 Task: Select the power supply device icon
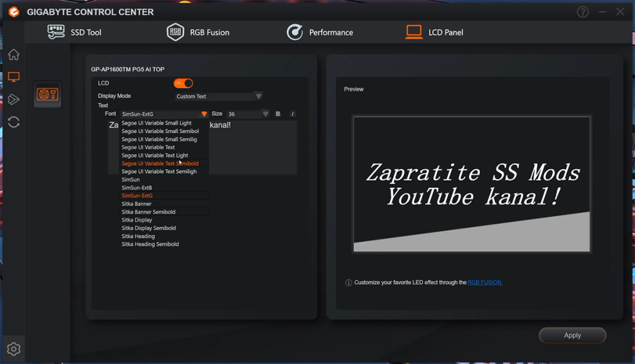click(x=48, y=94)
